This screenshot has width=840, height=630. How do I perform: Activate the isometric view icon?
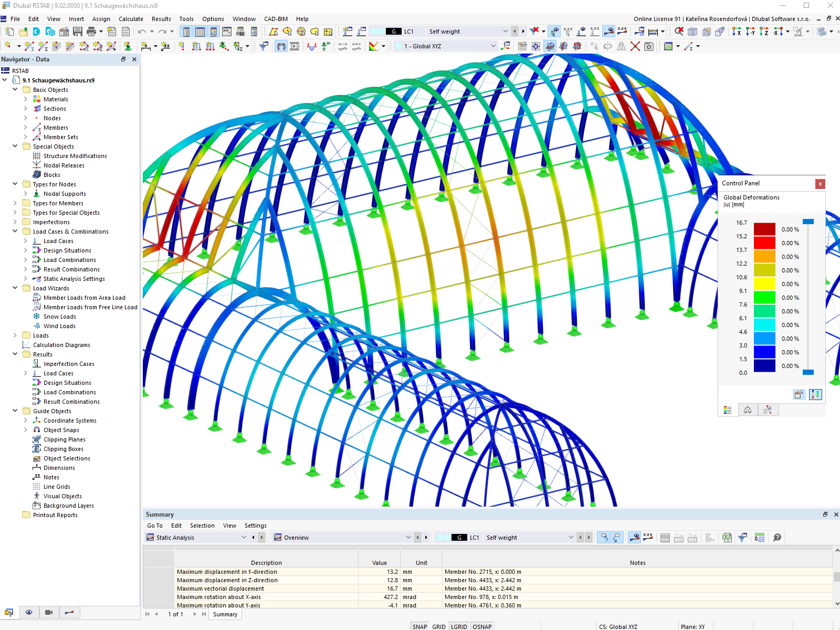tap(822, 31)
